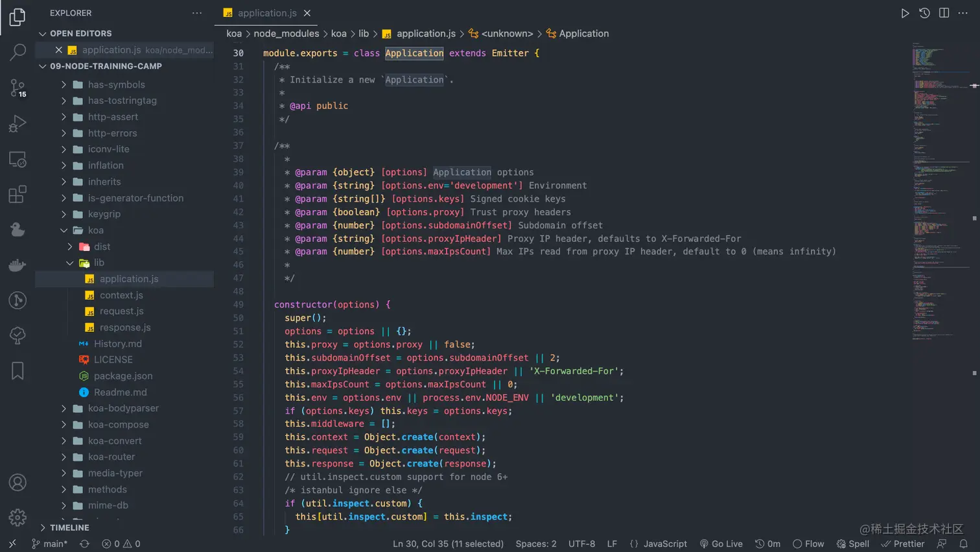Viewport: 980px width, 552px height.
Task: Open Go to Line via Ln 30, Col 35
Action: [448, 544]
